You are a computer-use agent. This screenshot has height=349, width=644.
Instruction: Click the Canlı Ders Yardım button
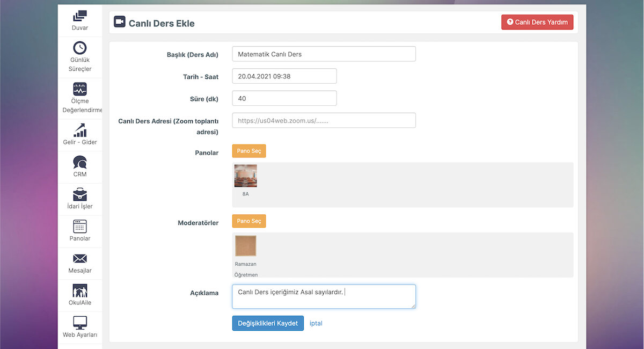(537, 22)
